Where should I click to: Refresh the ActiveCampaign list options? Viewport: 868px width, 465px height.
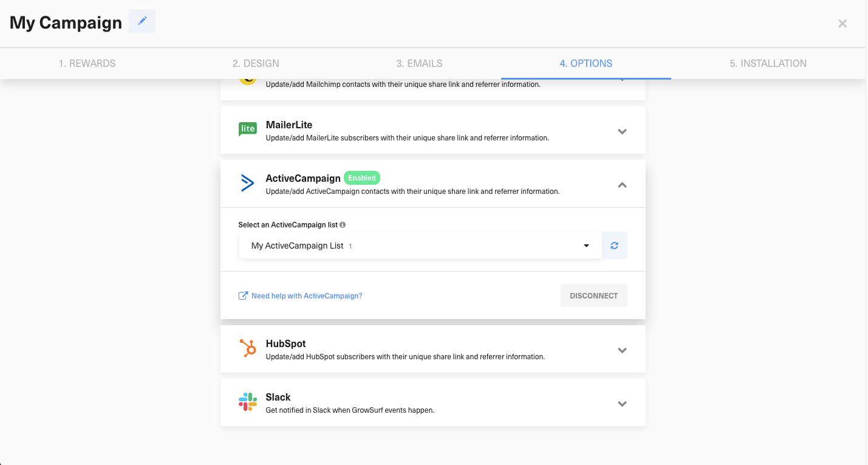point(614,245)
